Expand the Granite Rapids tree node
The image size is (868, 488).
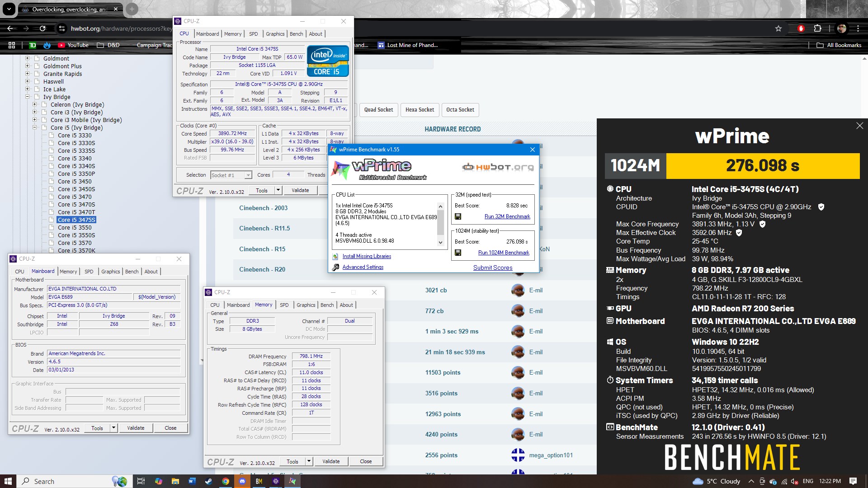click(27, 74)
